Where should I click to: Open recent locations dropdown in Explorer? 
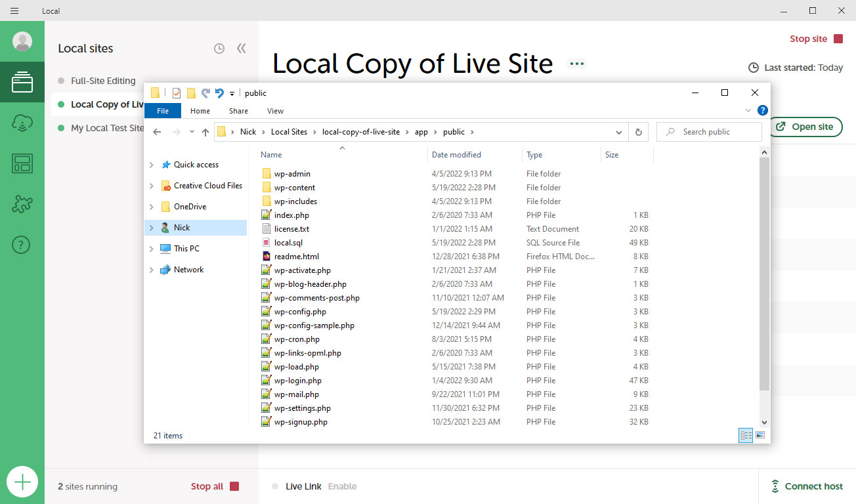pos(192,132)
